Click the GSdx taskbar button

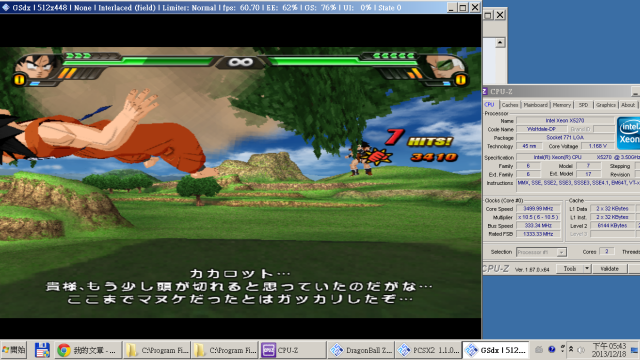pyautogui.click(x=496, y=350)
